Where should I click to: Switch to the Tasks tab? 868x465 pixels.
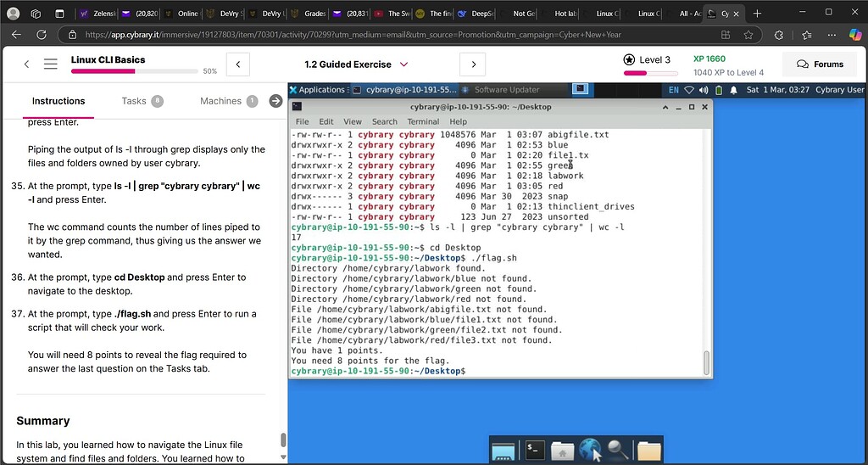click(x=142, y=101)
